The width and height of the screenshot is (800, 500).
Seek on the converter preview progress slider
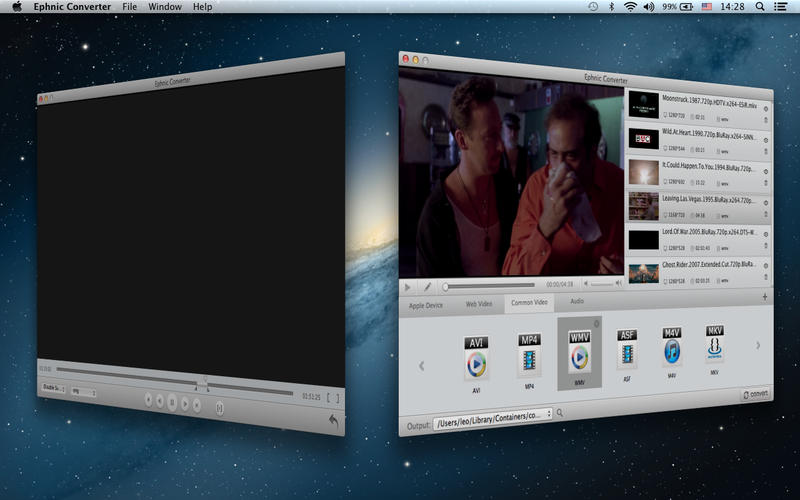coord(489,286)
